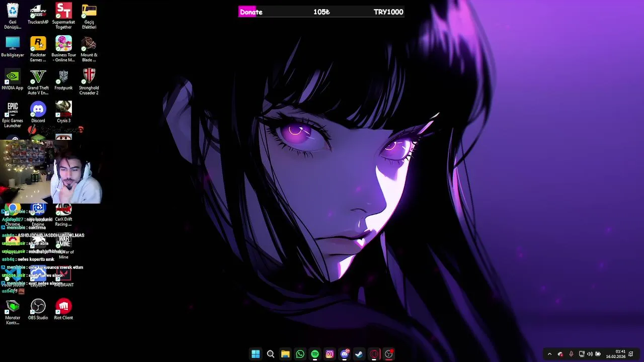Select the Monster Kontrol desktop shortcut
644x362 pixels.
pyautogui.click(x=13, y=312)
